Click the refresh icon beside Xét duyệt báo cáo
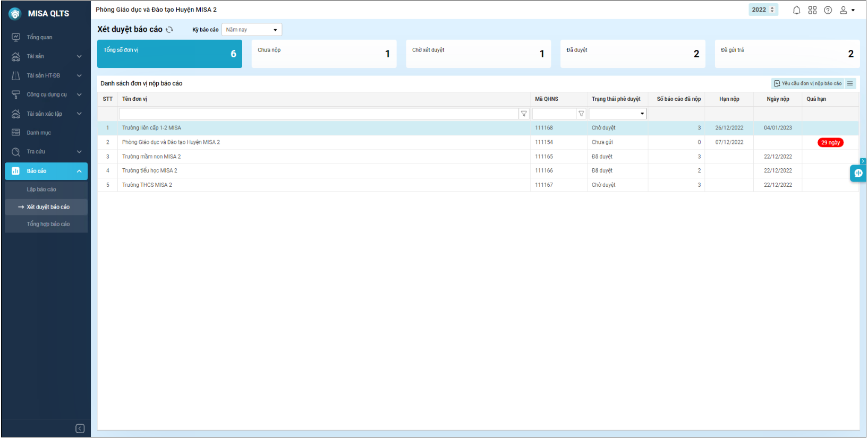Screen dimensions: 868x439 pos(169,30)
